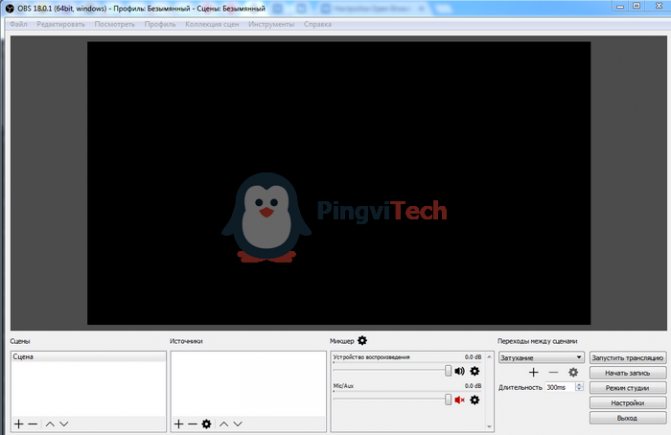Move scene up with arrow icon
The height and width of the screenshot is (435, 671).
pyautogui.click(x=50, y=424)
